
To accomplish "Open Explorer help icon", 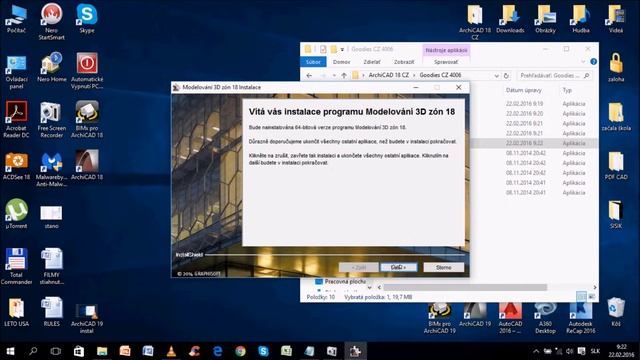I will pos(593,62).
